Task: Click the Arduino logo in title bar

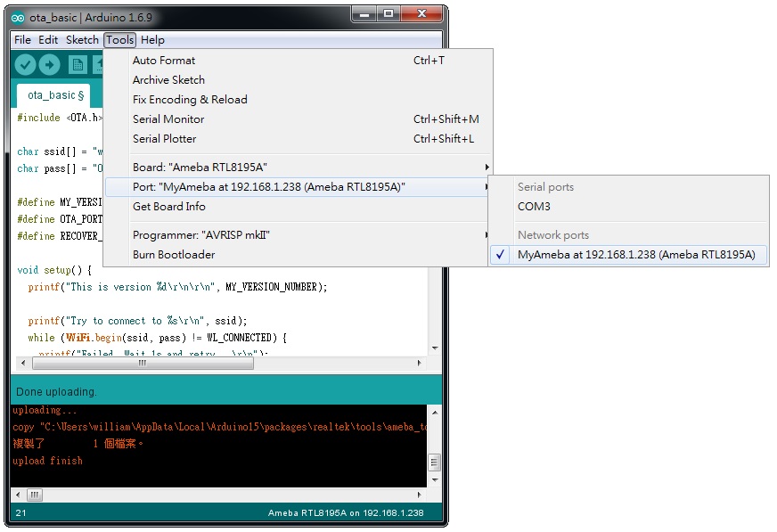Action: pyautogui.click(x=18, y=18)
